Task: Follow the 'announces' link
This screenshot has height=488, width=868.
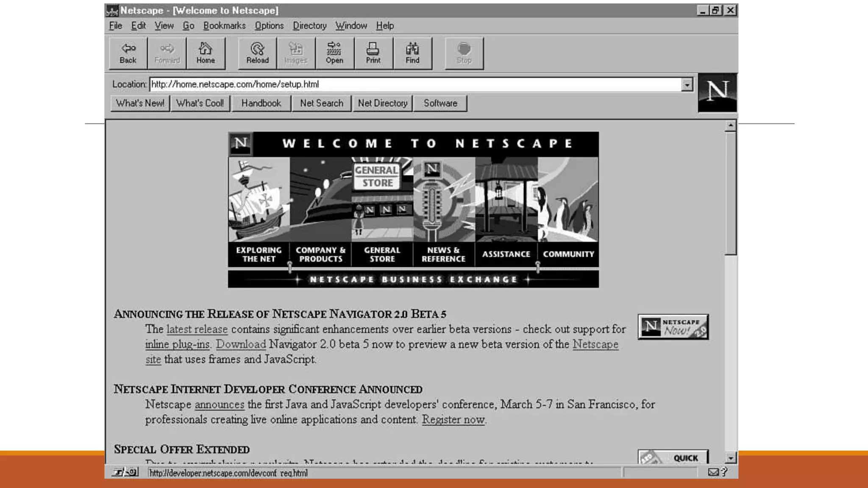Action: click(220, 405)
